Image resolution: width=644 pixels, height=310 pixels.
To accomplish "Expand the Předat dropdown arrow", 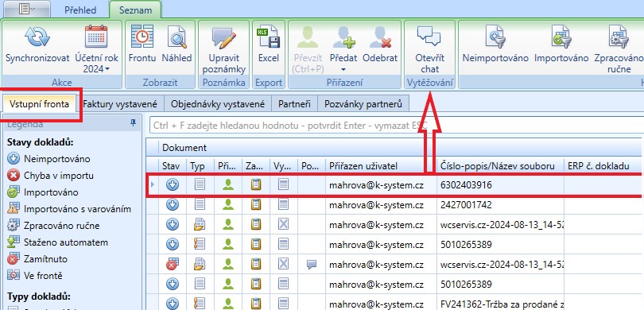I will [x=344, y=70].
